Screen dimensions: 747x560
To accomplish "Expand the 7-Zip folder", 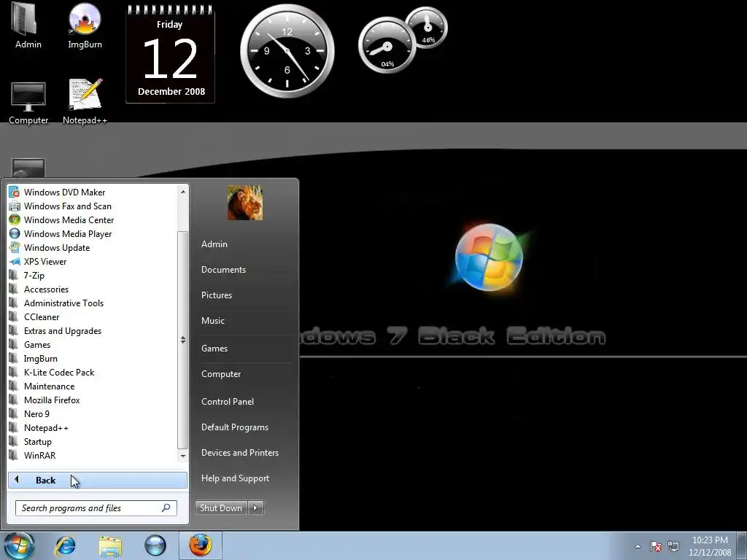I will 27,275.
